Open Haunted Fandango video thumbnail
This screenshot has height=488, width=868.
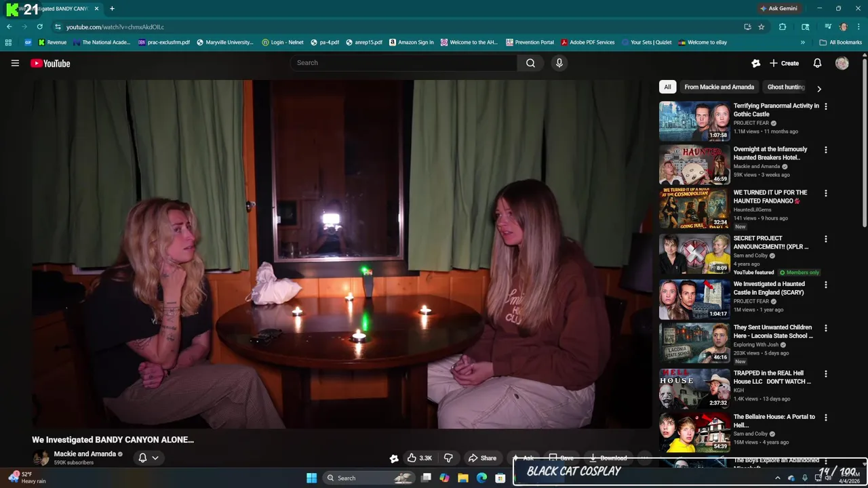[x=694, y=208]
